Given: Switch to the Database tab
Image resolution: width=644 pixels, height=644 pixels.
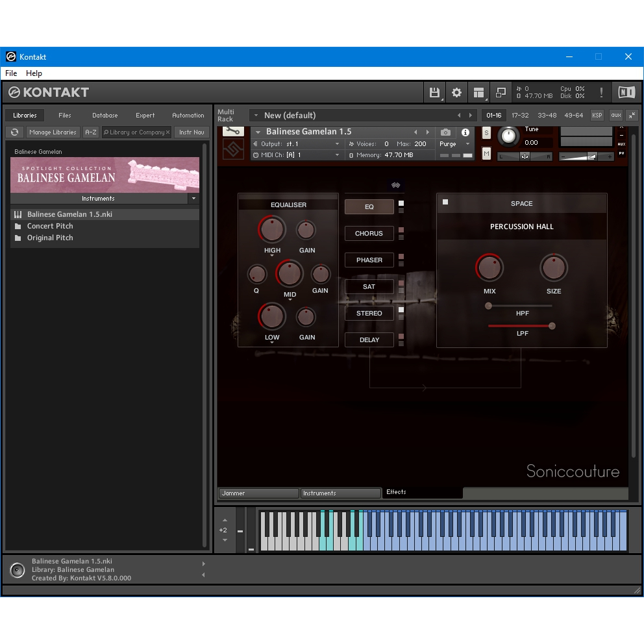Looking at the screenshot, I should (105, 116).
